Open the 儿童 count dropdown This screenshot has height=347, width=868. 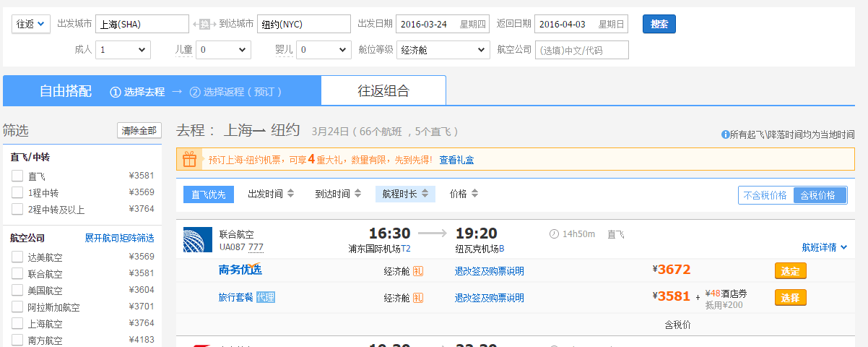point(224,50)
